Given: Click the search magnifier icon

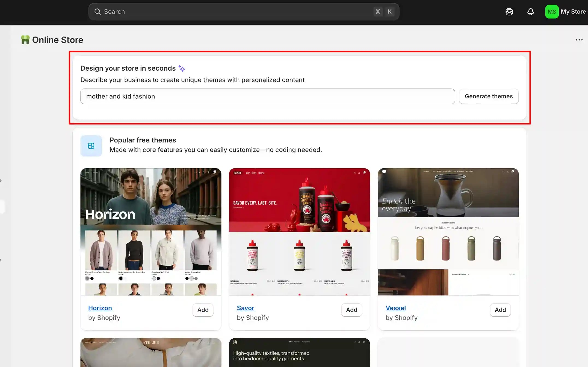Looking at the screenshot, I should click(97, 11).
